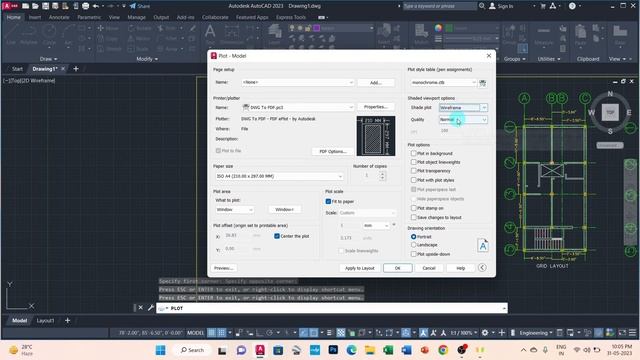The height and width of the screenshot is (360, 640).
Task: Switch to the Layout1 tab
Action: [45, 321]
